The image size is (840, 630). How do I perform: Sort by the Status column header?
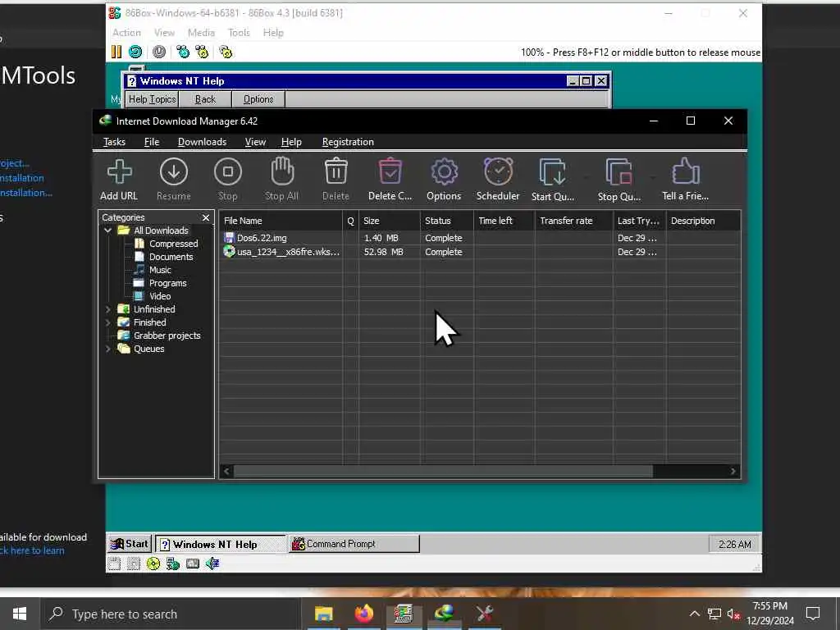(446, 221)
